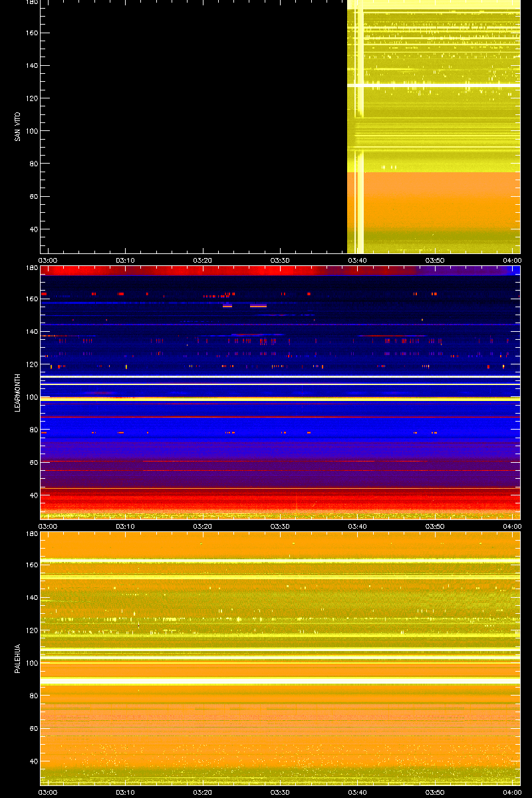The image size is (532, 798).
Task: Click the 03:20 time label under Learmonth plot
Action: click(203, 526)
